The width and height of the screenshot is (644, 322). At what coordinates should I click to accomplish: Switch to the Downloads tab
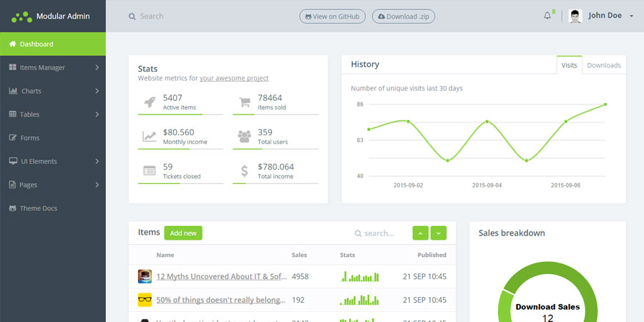pyautogui.click(x=604, y=65)
